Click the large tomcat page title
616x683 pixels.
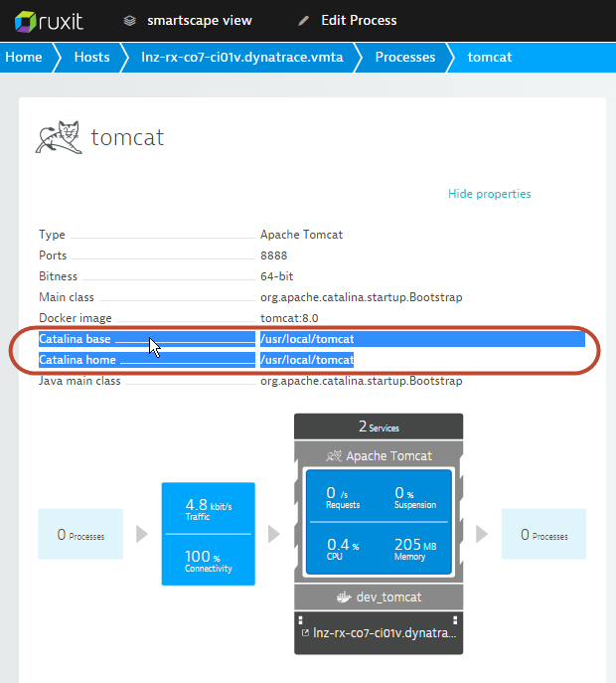[x=127, y=137]
